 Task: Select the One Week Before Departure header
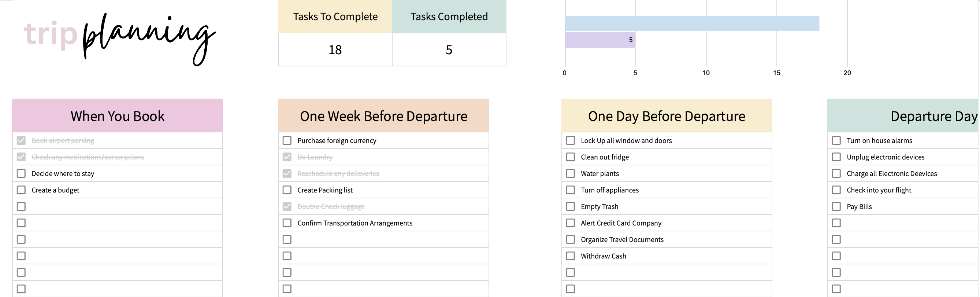pyautogui.click(x=383, y=116)
